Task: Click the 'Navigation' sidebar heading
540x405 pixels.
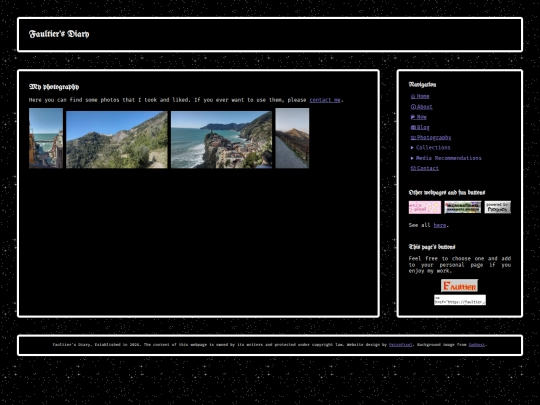Action: point(422,84)
